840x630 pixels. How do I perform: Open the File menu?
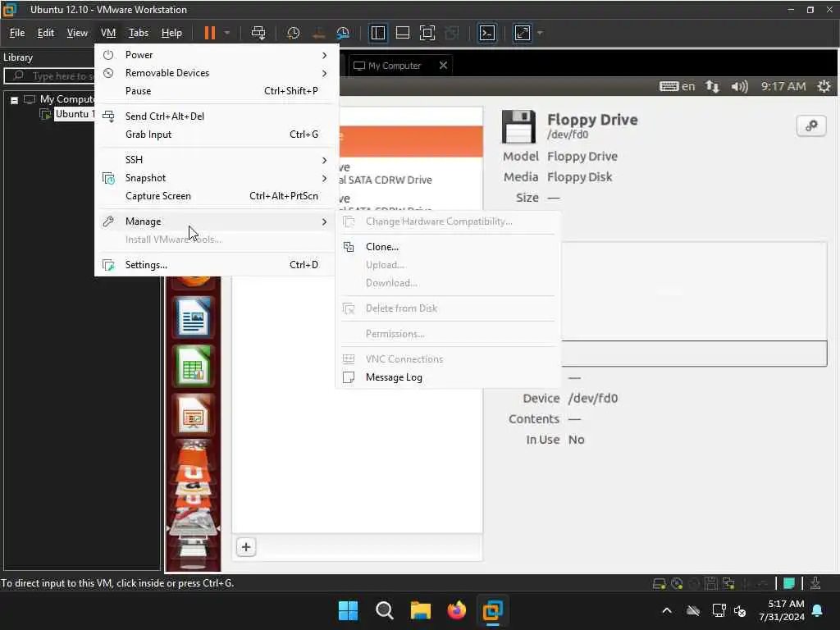tap(17, 33)
